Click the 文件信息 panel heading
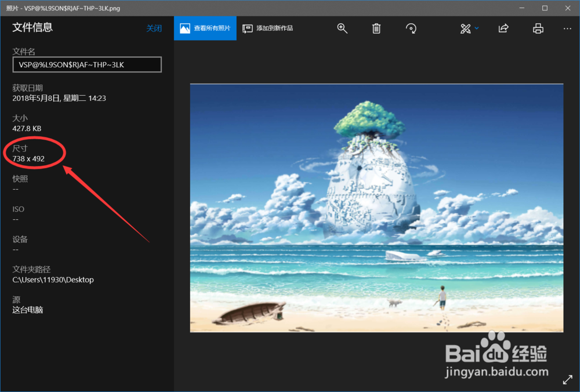 (x=32, y=27)
